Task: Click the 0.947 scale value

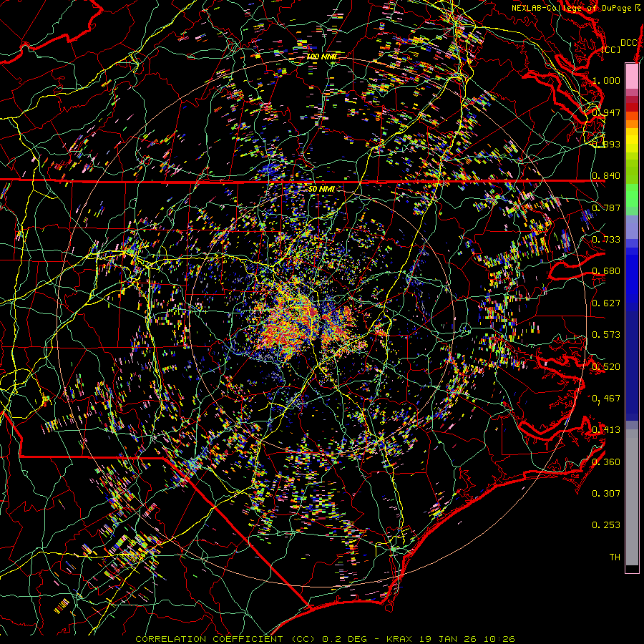Action: click(x=606, y=112)
